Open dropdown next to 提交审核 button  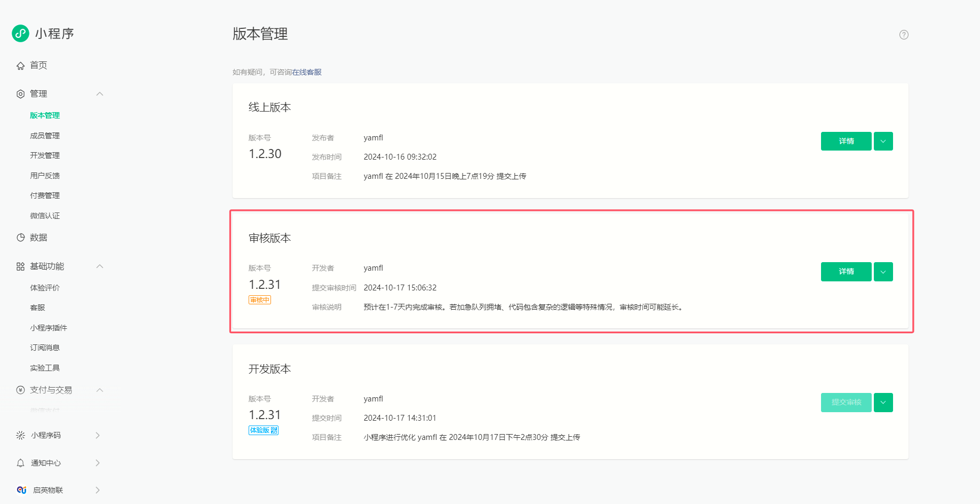(883, 403)
